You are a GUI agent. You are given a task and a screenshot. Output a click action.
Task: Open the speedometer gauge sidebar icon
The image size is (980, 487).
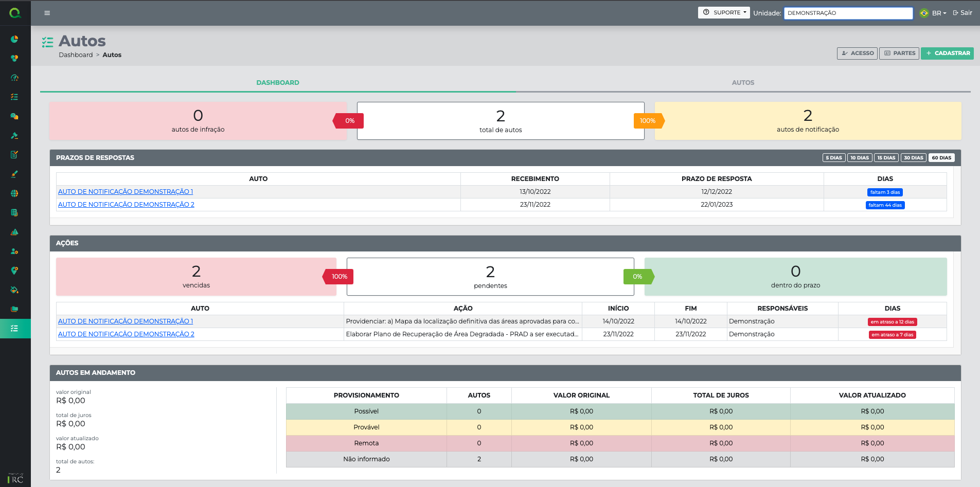tap(14, 78)
